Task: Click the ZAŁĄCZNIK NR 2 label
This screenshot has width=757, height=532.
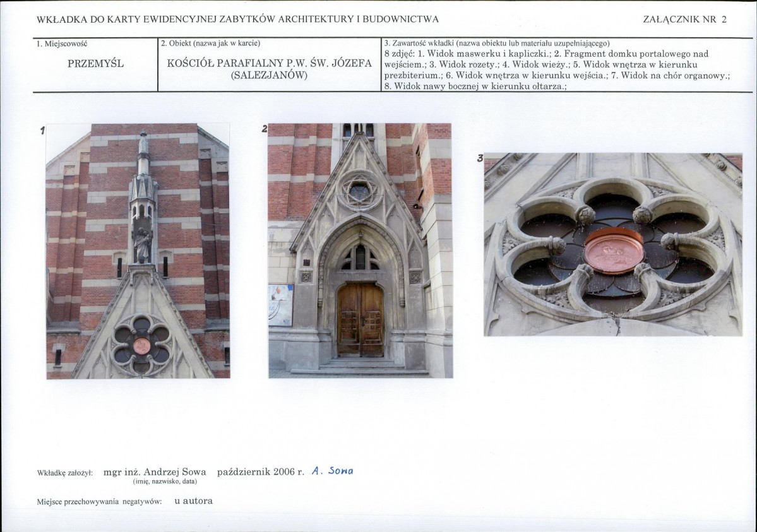Action: pos(684,20)
